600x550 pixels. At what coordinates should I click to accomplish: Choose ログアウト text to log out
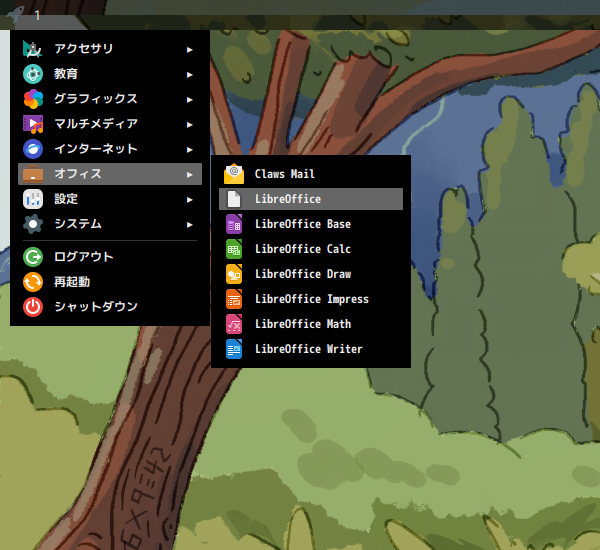click(84, 257)
